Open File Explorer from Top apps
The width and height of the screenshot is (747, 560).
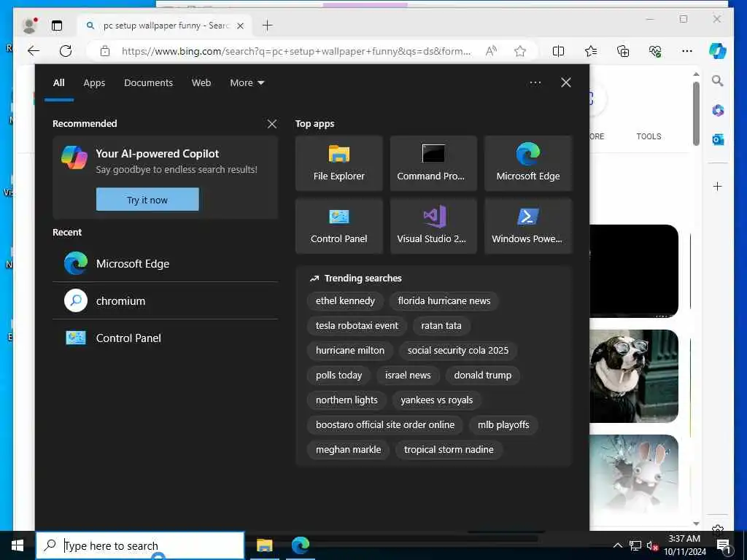pos(338,163)
